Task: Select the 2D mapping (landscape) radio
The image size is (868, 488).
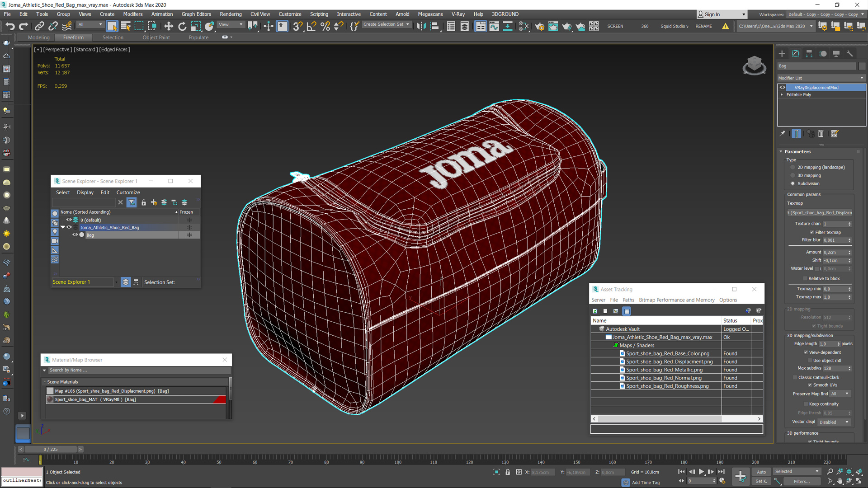Action: click(793, 167)
